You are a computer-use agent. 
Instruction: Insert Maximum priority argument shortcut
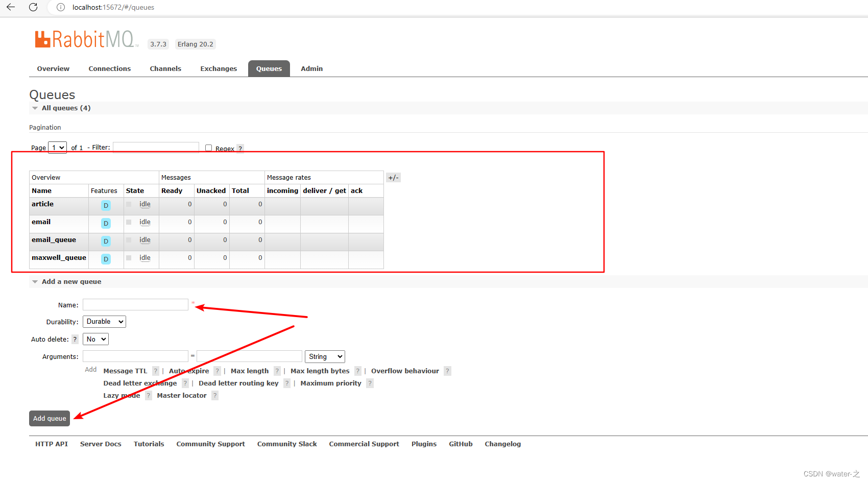pos(331,383)
